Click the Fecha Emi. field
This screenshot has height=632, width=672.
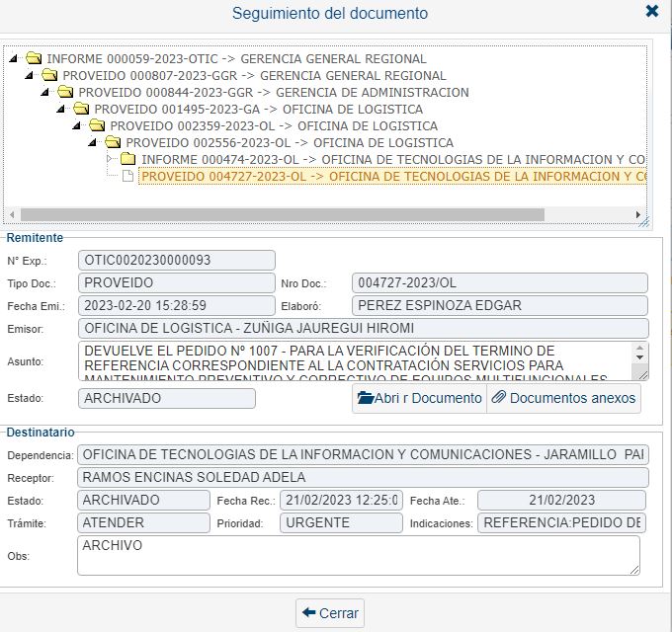point(177,306)
